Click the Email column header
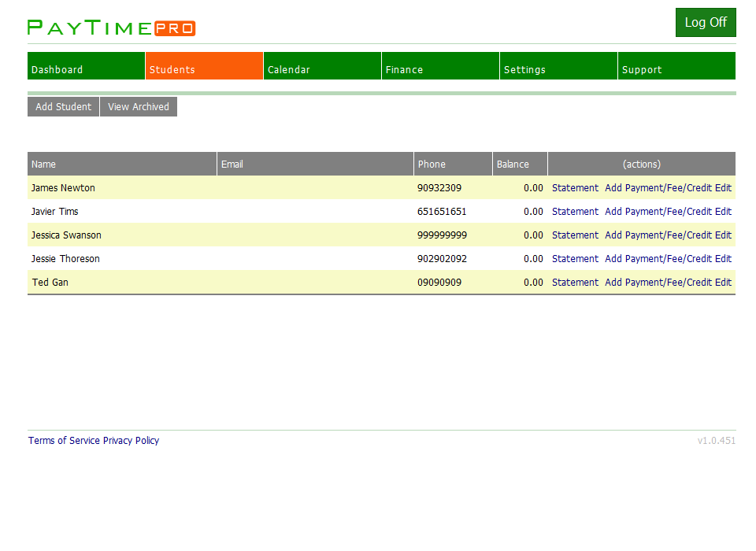This screenshot has width=756, height=551. click(315, 164)
